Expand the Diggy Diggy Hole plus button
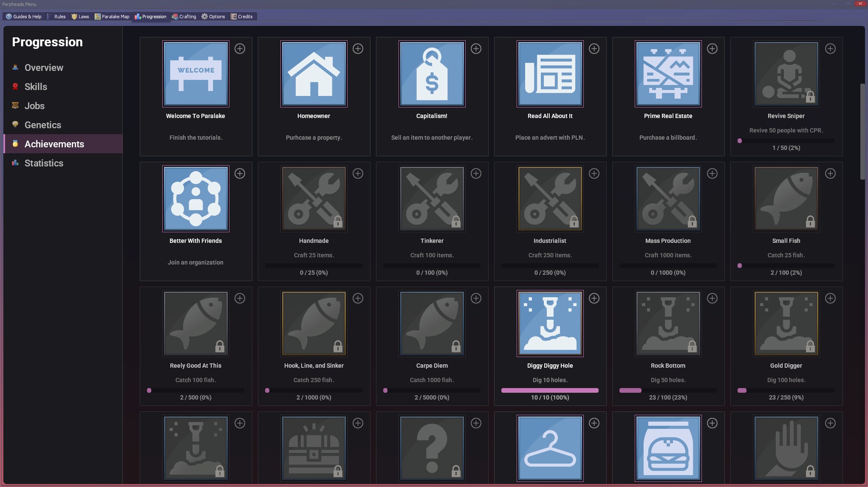The image size is (868, 487). [x=594, y=298]
